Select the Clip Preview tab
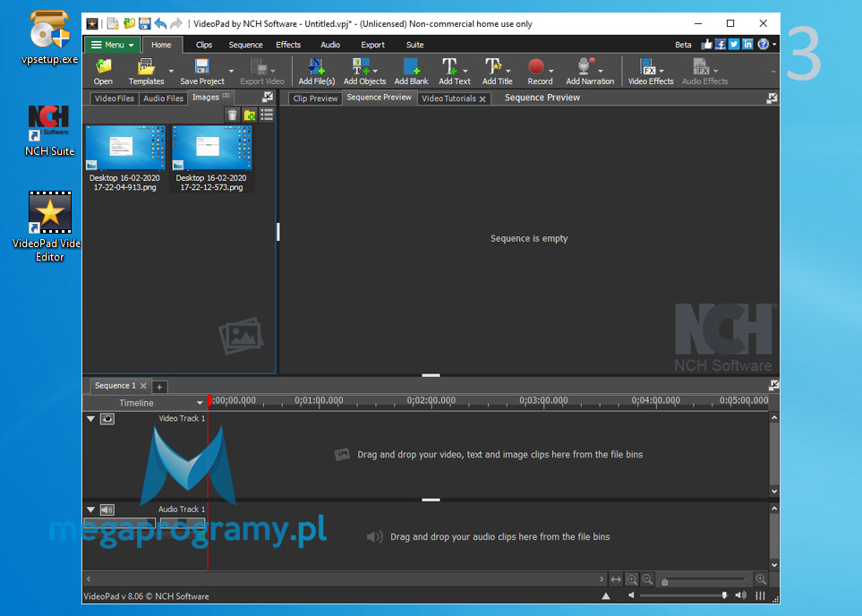 tap(315, 98)
